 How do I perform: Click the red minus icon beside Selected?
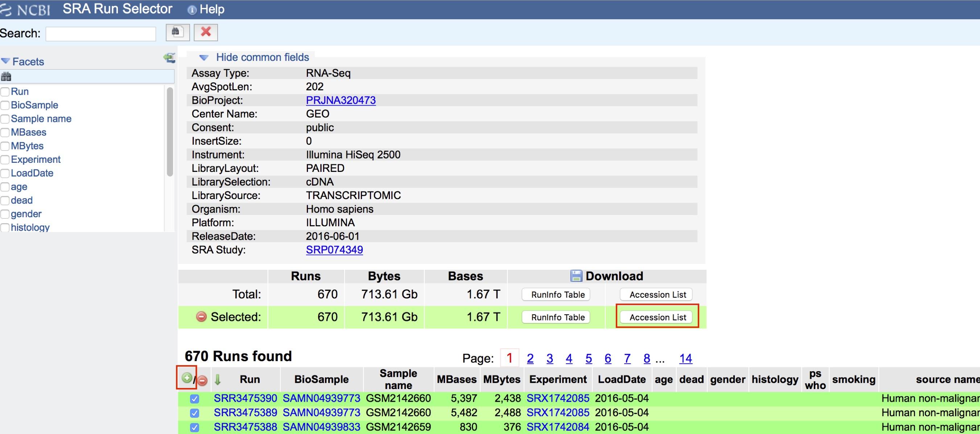(201, 317)
